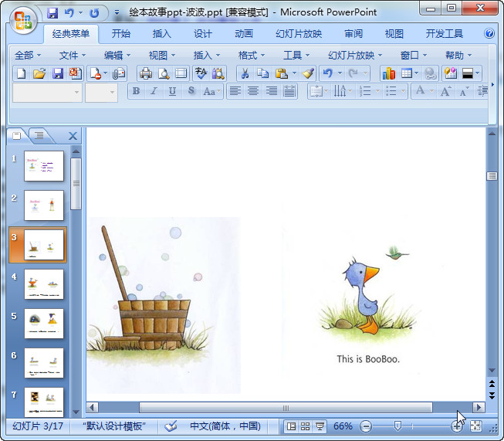The width and height of the screenshot is (504, 441).
Task: Click the print icon in toolbar
Action: pyautogui.click(x=146, y=73)
